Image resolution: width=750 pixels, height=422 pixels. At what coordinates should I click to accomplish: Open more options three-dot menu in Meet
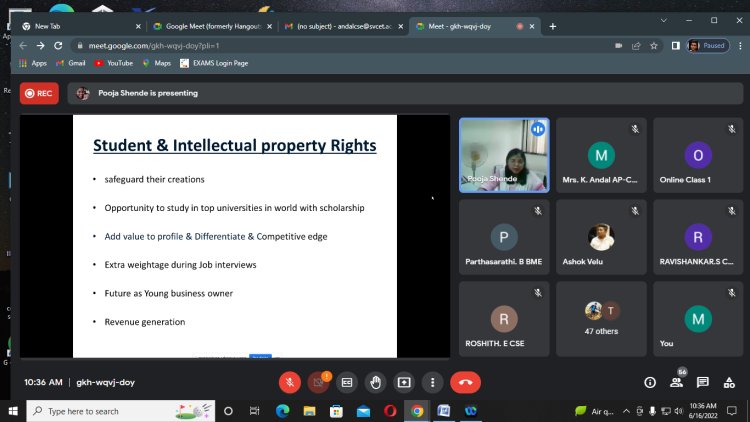tap(432, 382)
